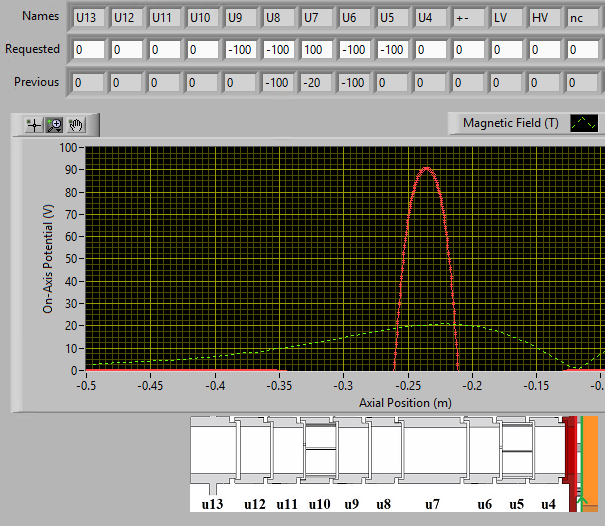Edit the Requested U9 voltage field

click(240, 49)
